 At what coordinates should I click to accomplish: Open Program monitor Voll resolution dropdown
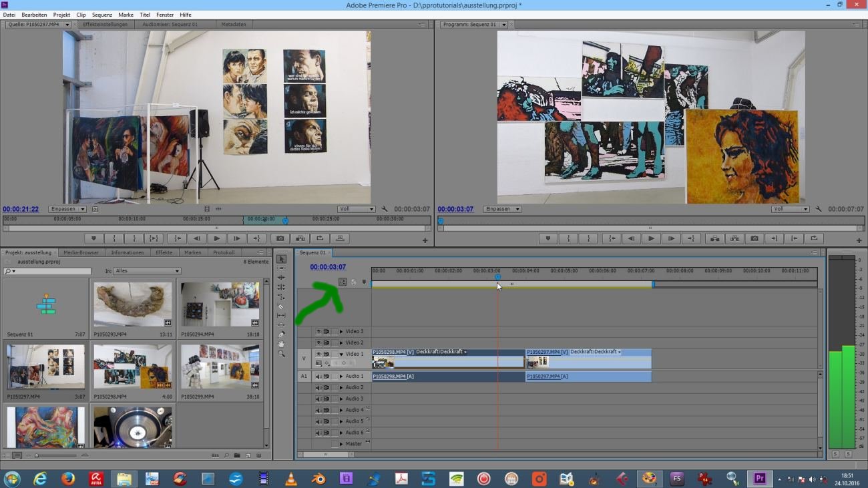[790, 209]
